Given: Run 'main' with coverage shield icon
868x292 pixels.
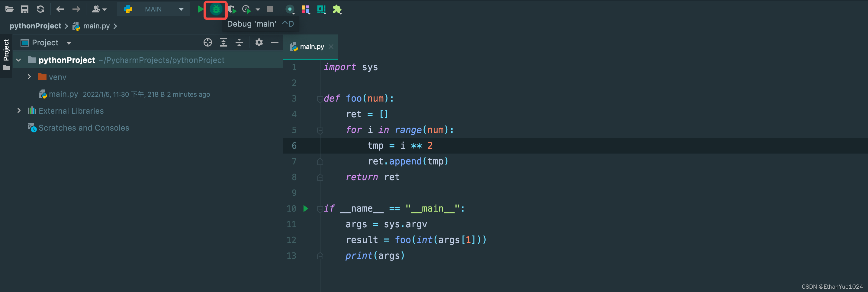Looking at the screenshot, I should pyautogui.click(x=232, y=9).
